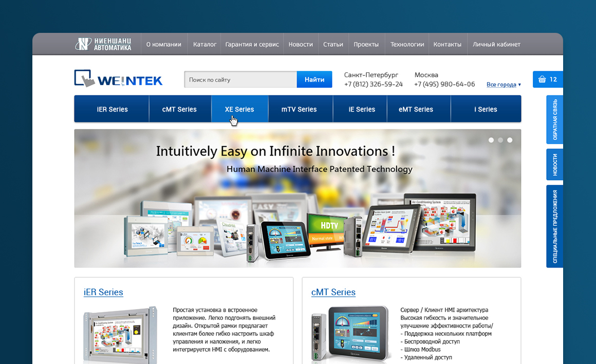Viewport: 596px width, 364px height.
Task: Click 'Поддержка нескольких платформ' text
Action: [446, 334]
